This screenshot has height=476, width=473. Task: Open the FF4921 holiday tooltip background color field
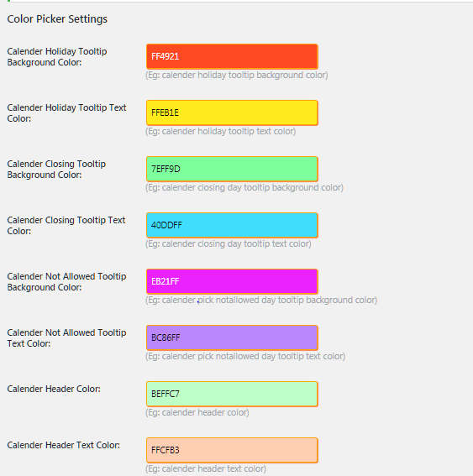tap(232, 56)
